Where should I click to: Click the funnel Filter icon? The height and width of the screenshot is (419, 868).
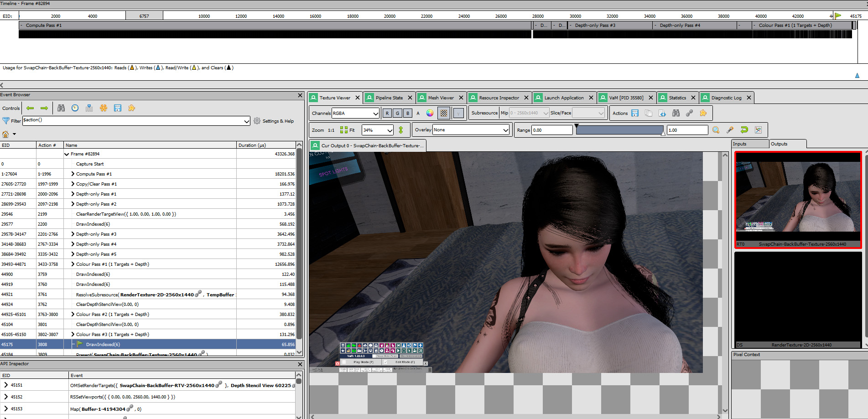6,121
